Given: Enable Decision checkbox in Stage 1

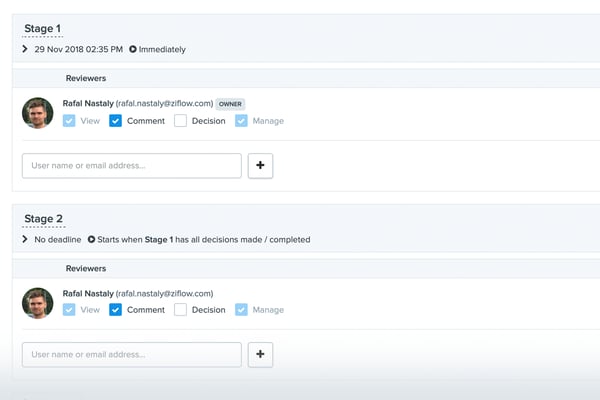Looking at the screenshot, I should (181, 121).
